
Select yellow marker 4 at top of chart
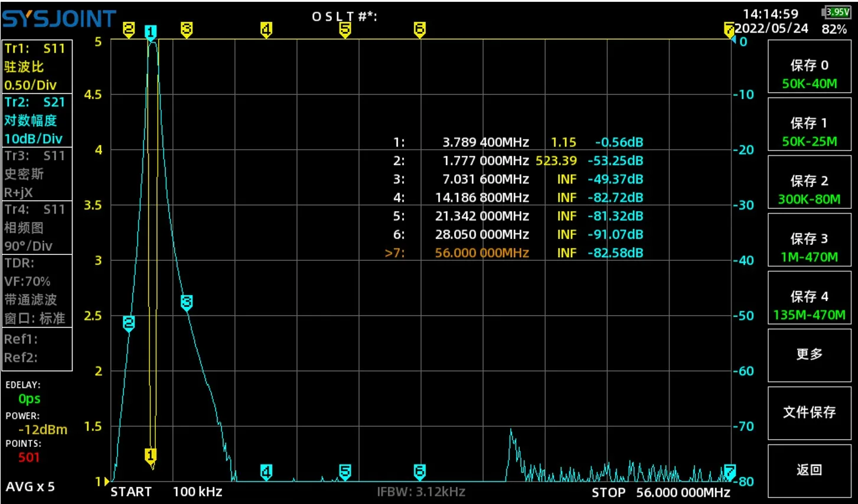266,30
